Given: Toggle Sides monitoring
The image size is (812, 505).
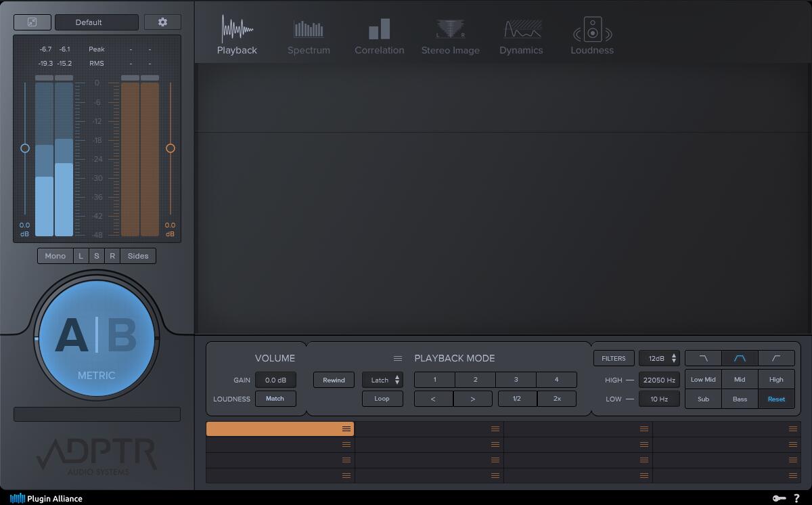Looking at the screenshot, I should 138,256.
